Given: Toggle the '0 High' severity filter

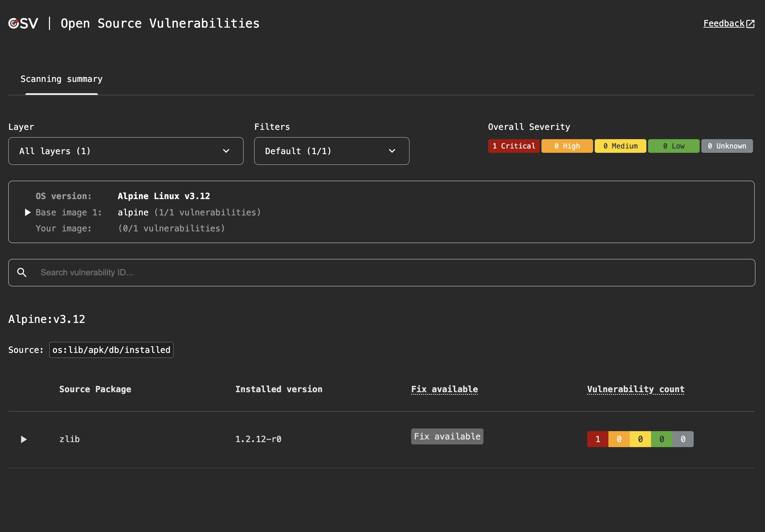Looking at the screenshot, I should click(567, 146).
